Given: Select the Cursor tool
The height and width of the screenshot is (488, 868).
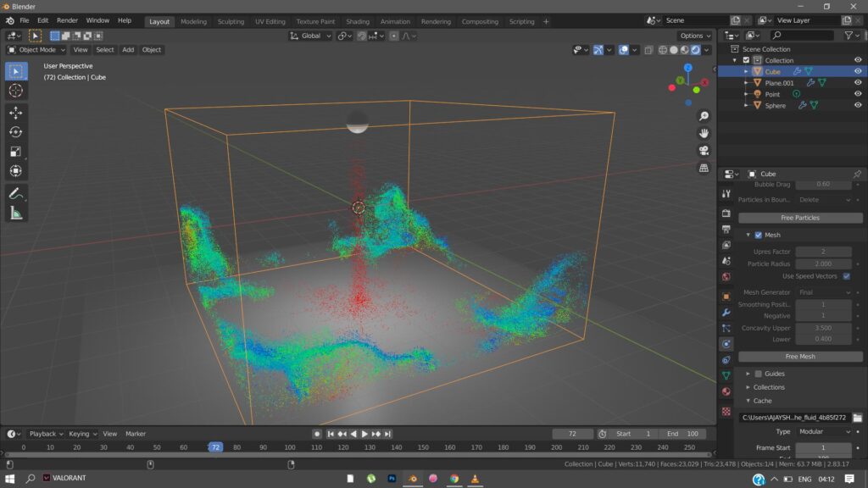Looking at the screenshot, I should tap(16, 91).
